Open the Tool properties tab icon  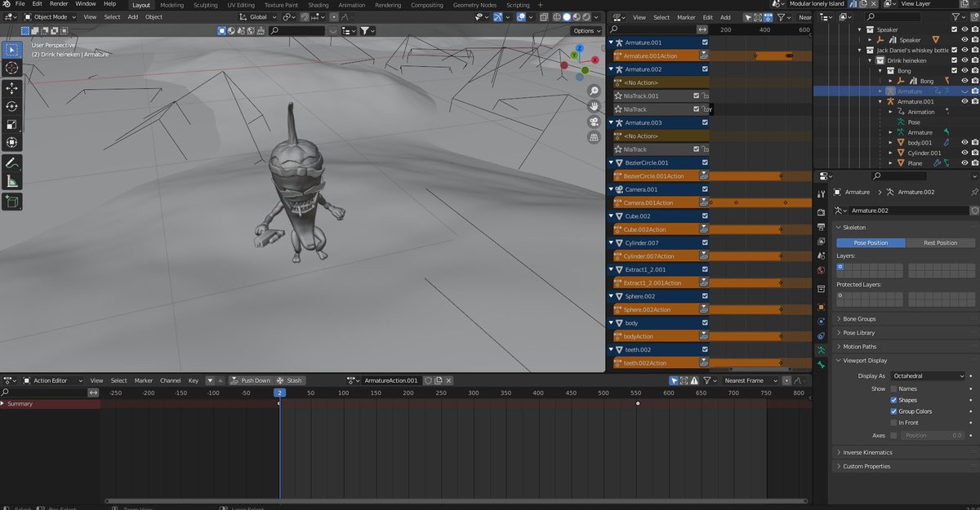[x=822, y=194]
